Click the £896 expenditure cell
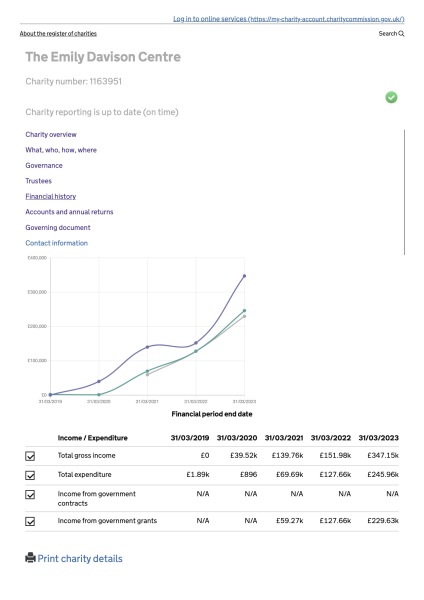Image resolution: width=424 pixels, height=600 pixels. [x=248, y=474]
